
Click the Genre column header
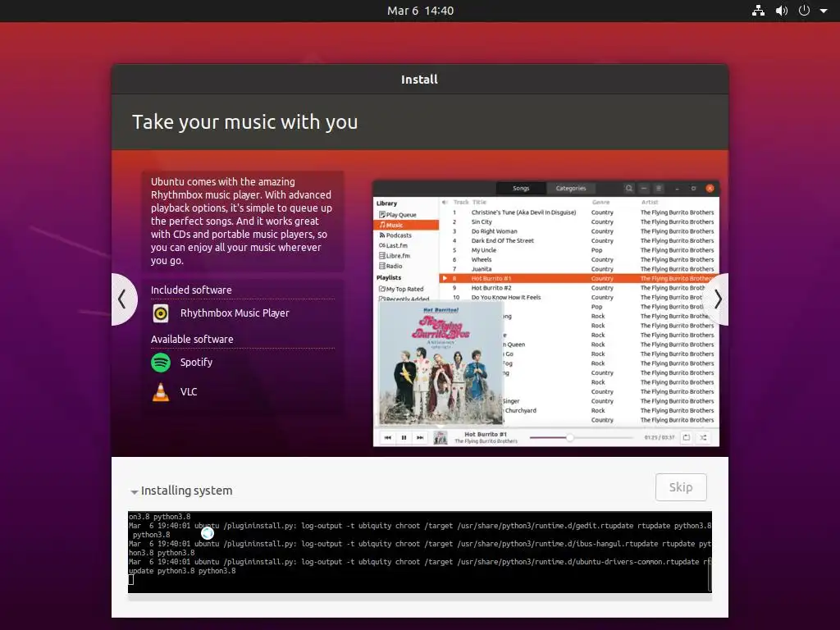pyautogui.click(x=601, y=202)
